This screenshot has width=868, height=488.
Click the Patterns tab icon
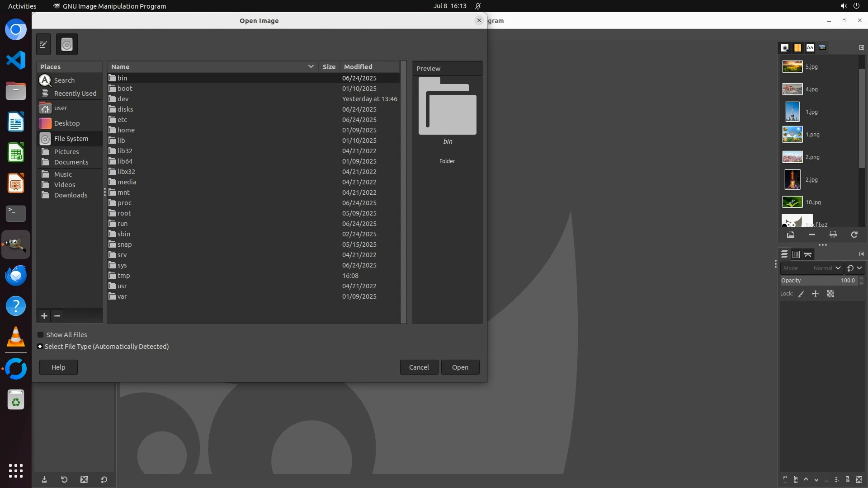pyautogui.click(x=797, y=47)
